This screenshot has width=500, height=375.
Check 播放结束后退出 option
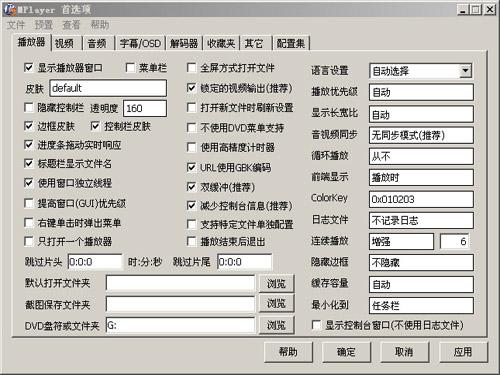[x=191, y=241]
